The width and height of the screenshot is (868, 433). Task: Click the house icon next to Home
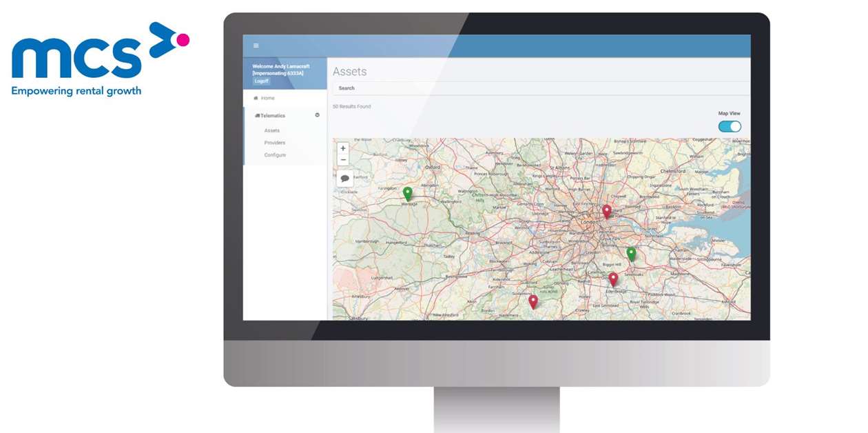point(256,98)
